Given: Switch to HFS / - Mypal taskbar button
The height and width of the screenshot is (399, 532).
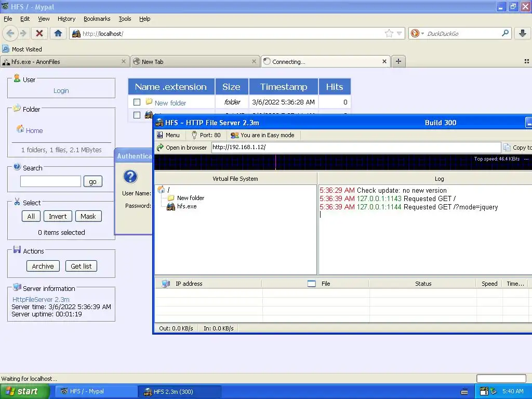Looking at the screenshot, I should pos(95,391).
